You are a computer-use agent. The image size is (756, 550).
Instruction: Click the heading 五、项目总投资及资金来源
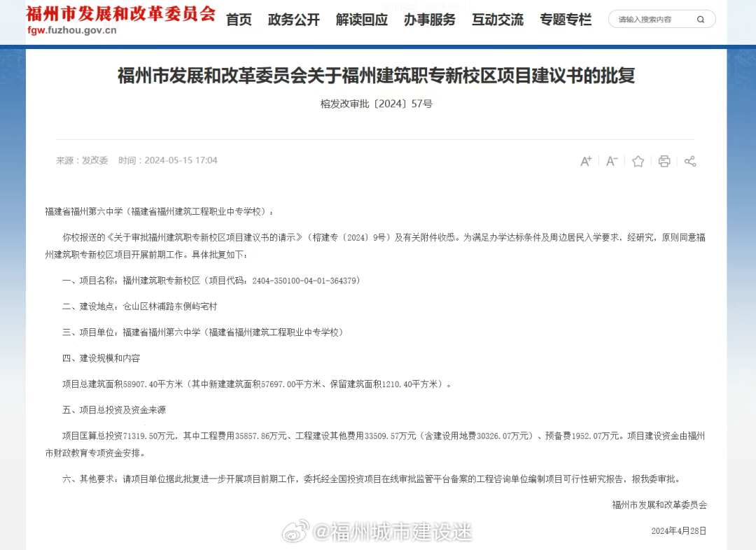coord(114,410)
